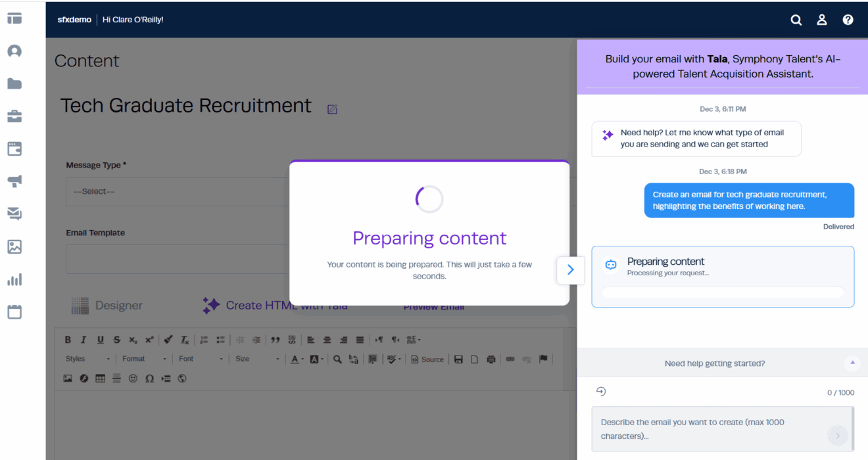The image size is (868, 460).
Task: Insert a smiley face in the editor
Action: click(x=133, y=379)
